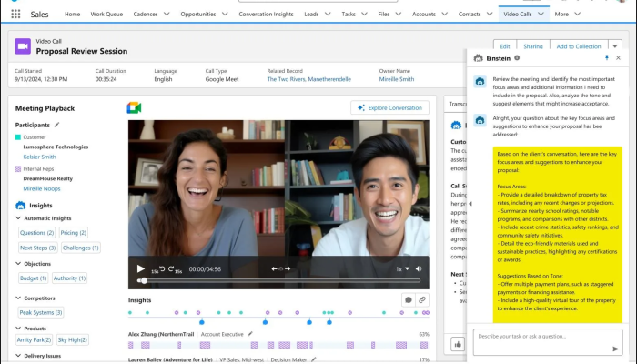
Task: Open the Leads tab
Action: click(x=311, y=14)
